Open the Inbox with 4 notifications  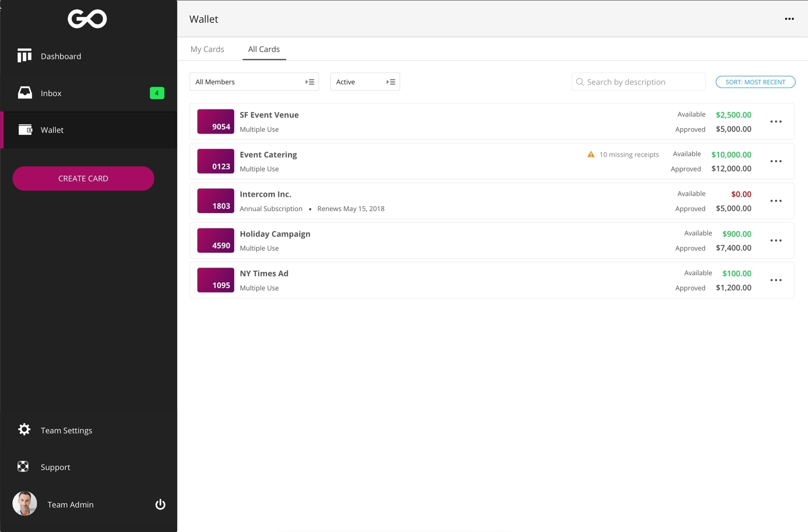tap(51, 93)
